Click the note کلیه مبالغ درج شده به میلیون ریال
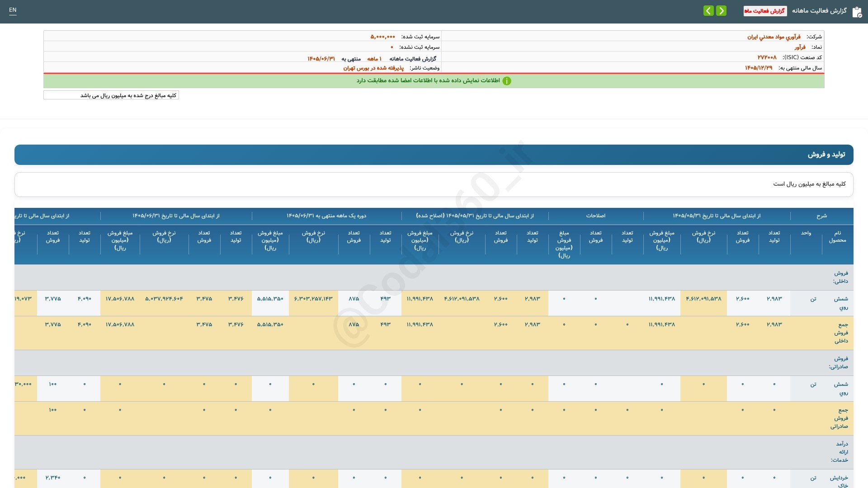Viewport: 868px width, 488px height. (x=111, y=95)
